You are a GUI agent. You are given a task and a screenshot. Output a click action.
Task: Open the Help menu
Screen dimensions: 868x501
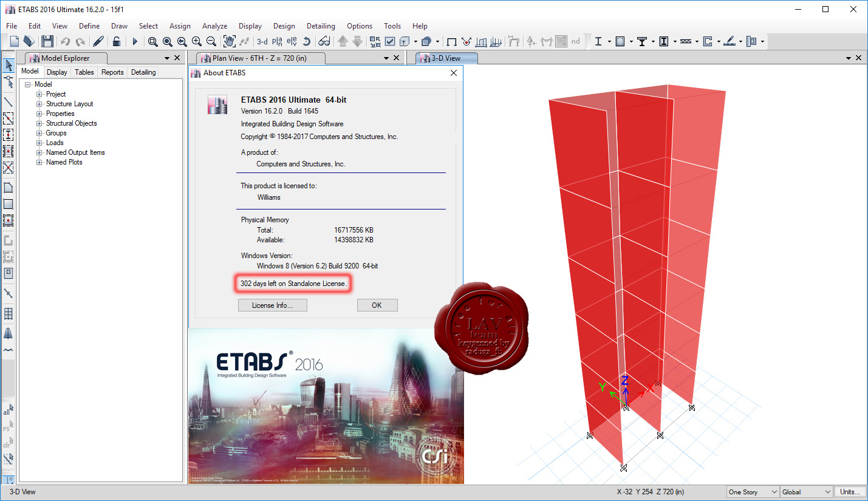click(420, 26)
